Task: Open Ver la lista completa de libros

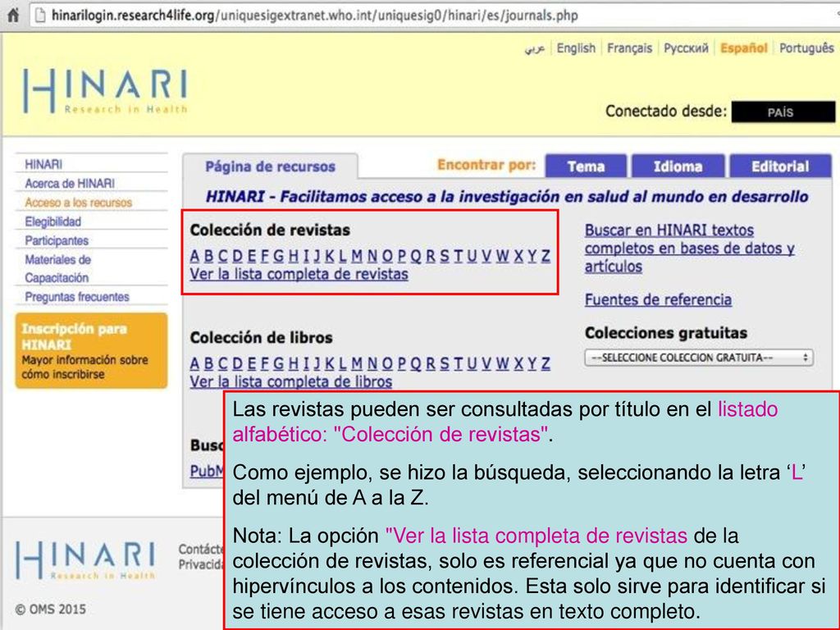Action: coord(291,382)
